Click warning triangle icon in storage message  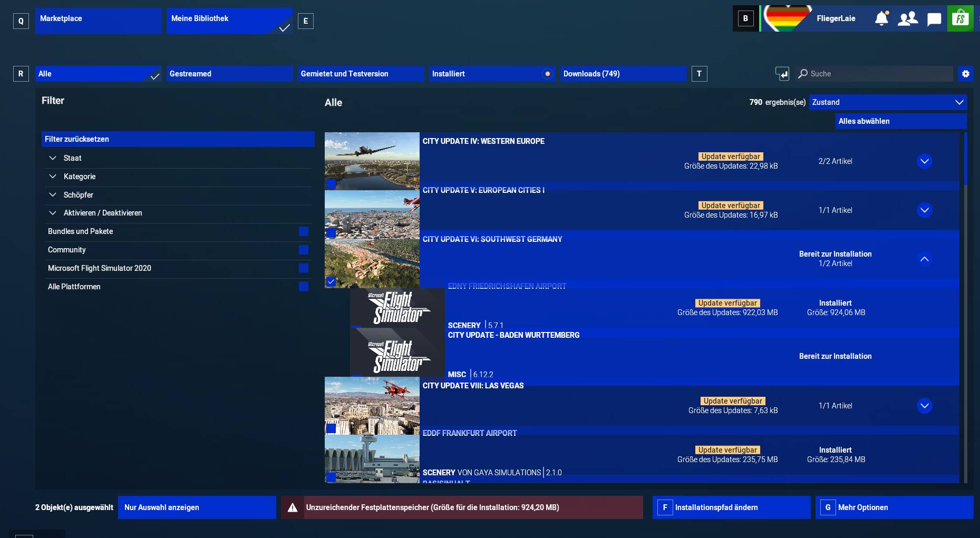pyautogui.click(x=293, y=507)
